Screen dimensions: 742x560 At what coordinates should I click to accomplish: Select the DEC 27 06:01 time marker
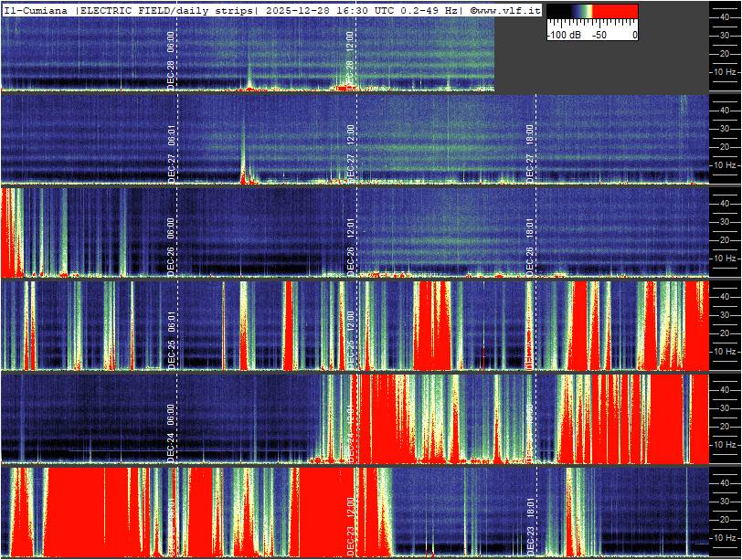[171, 155]
